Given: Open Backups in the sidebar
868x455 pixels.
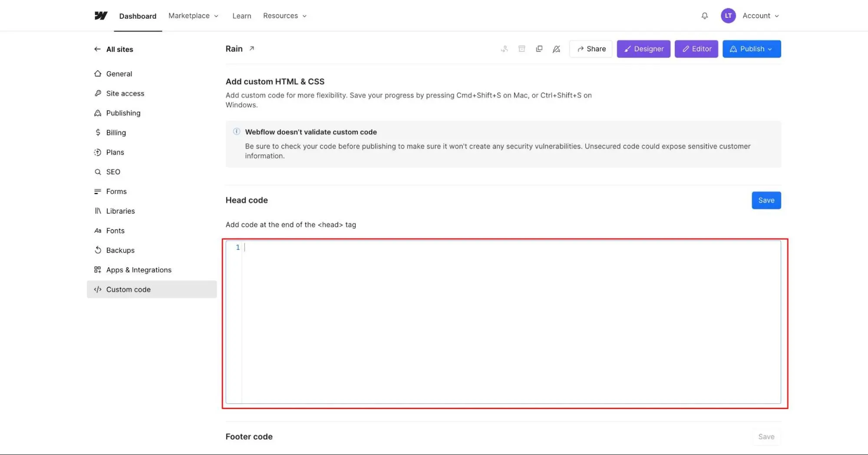Looking at the screenshot, I should [x=120, y=250].
